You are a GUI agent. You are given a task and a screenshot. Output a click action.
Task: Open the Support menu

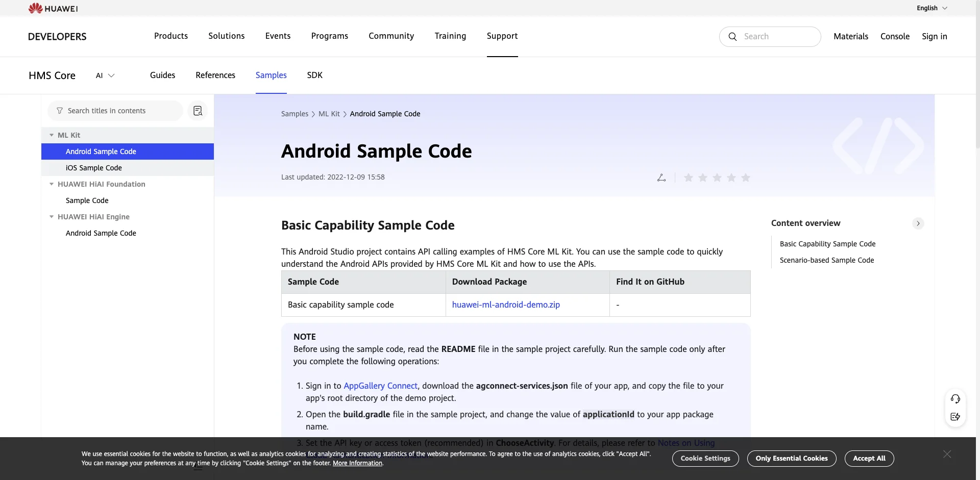click(x=502, y=36)
